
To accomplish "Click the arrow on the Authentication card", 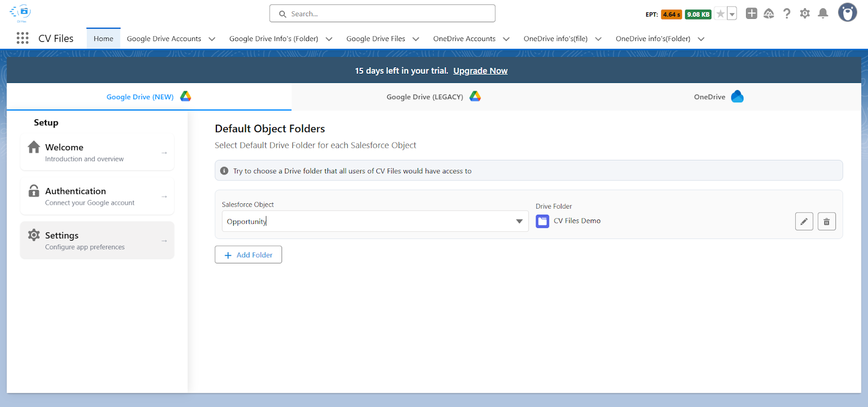I will coord(164,197).
